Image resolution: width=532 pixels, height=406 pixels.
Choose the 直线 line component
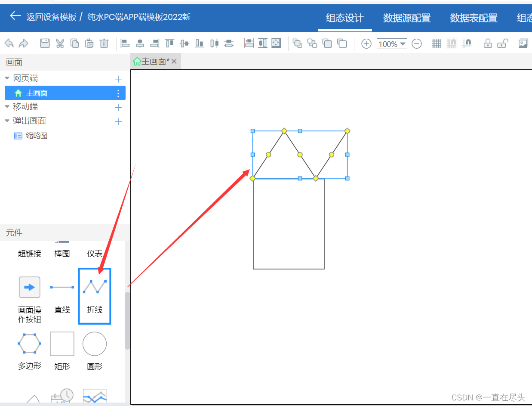pyautogui.click(x=62, y=287)
